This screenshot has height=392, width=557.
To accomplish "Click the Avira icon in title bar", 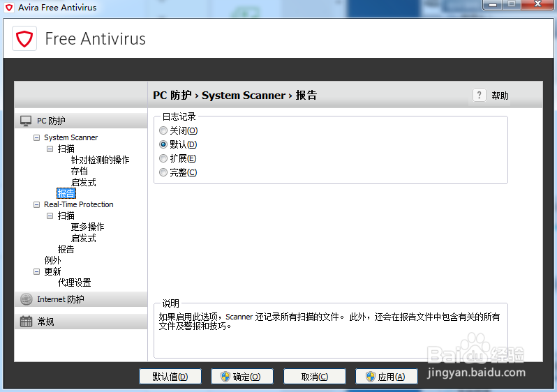I will [9, 8].
